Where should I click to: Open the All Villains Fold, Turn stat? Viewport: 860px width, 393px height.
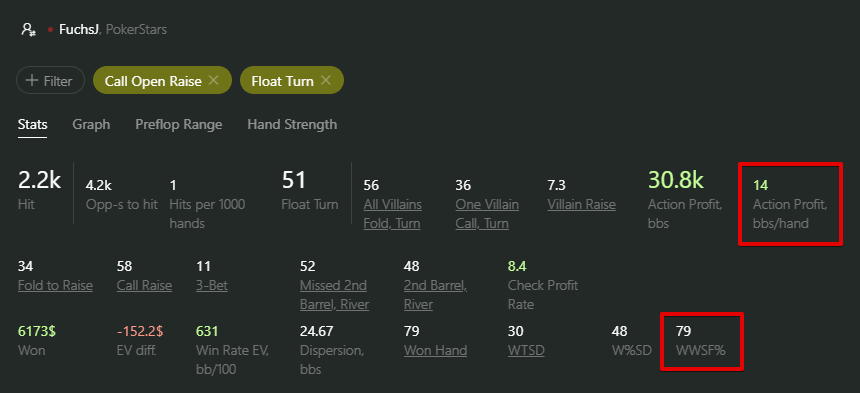point(393,214)
